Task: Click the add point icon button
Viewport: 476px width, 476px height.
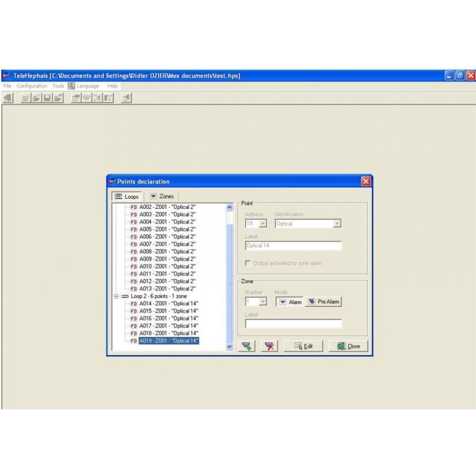Action: pos(247,346)
